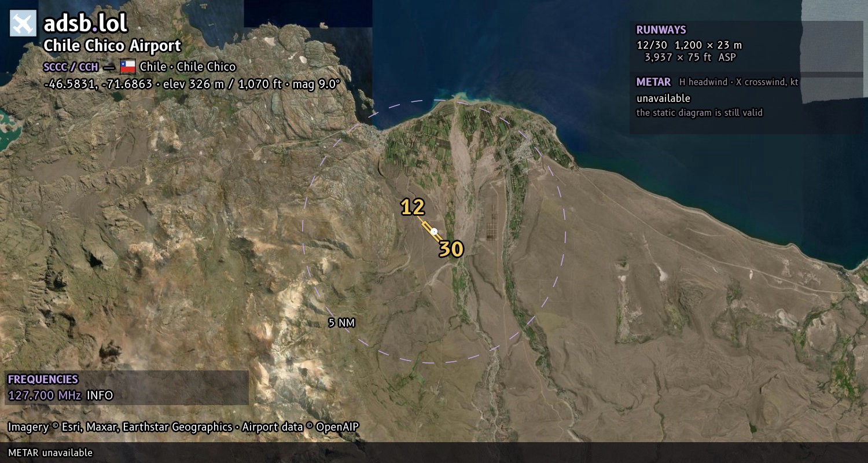Click the "METAR unavailable" status bar text
Image resolution: width=868 pixels, height=463 pixels.
point(50,453)
